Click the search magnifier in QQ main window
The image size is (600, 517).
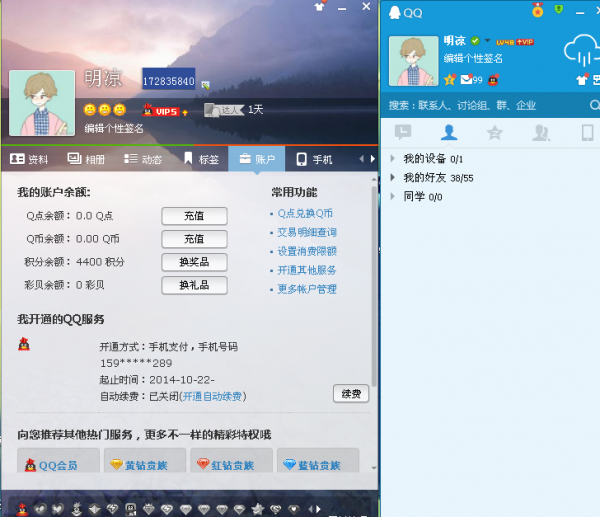point(594,105)
